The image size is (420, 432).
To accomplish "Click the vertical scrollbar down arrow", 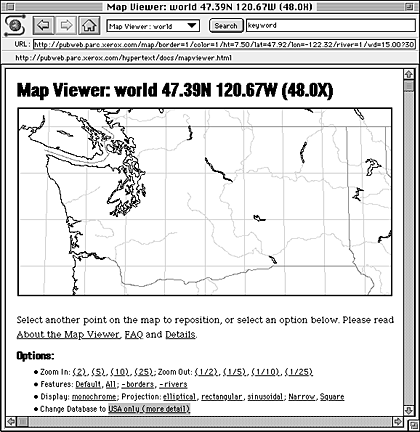I will coord(409,410).
